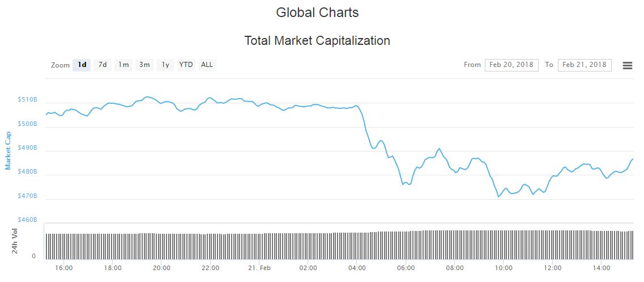644x282 pixels.
Task: Click the 10:00 time axis marker
Action: (x=504, y=268)
